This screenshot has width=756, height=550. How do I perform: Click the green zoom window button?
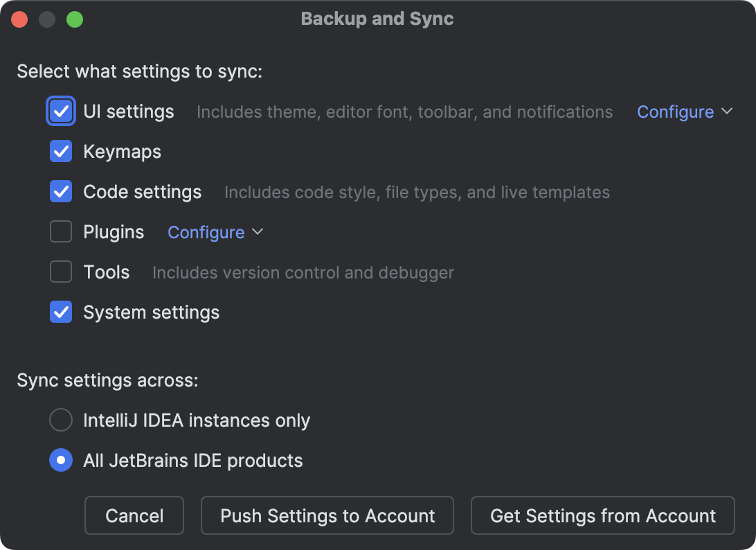(75, 19)
